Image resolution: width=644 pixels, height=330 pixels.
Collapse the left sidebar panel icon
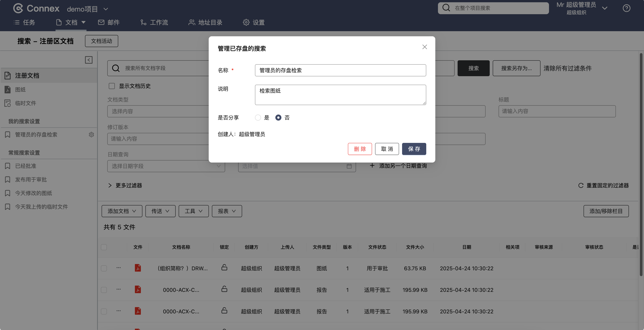[x=89, y=60]
